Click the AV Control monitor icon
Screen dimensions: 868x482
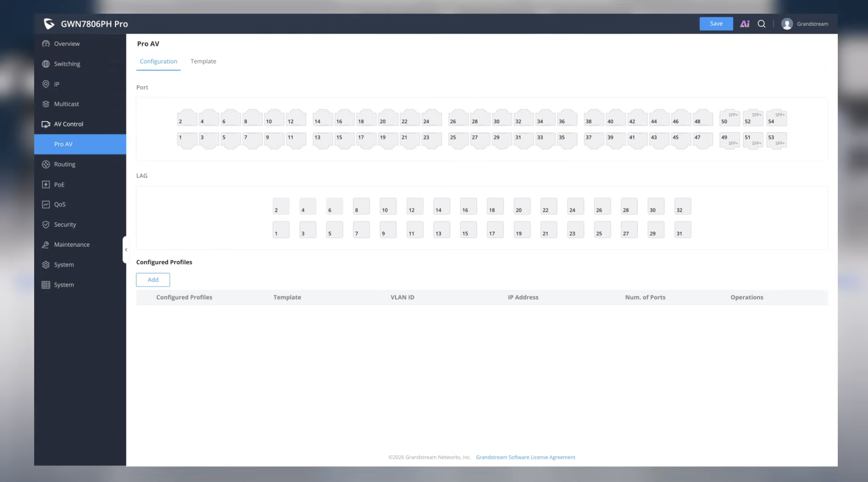click(45, 124)
